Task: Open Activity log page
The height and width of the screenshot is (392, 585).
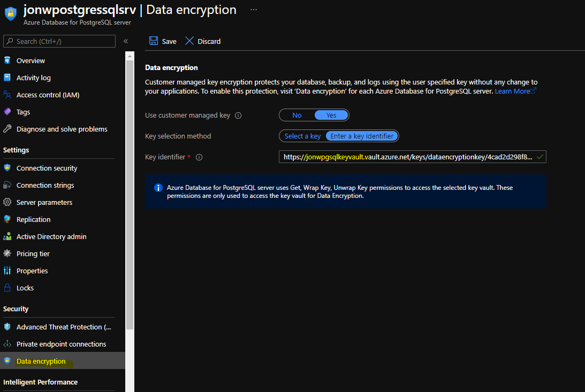Action: pos(34,78)
